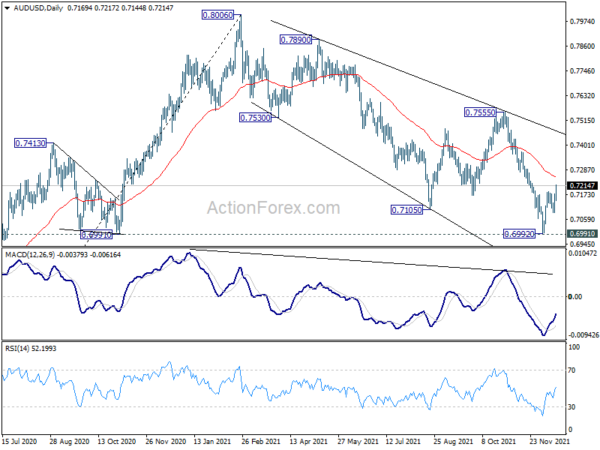Click the RSI 70 level value
Image resolution: width=600 pixels, height=450 pixels.
(572, 370)
